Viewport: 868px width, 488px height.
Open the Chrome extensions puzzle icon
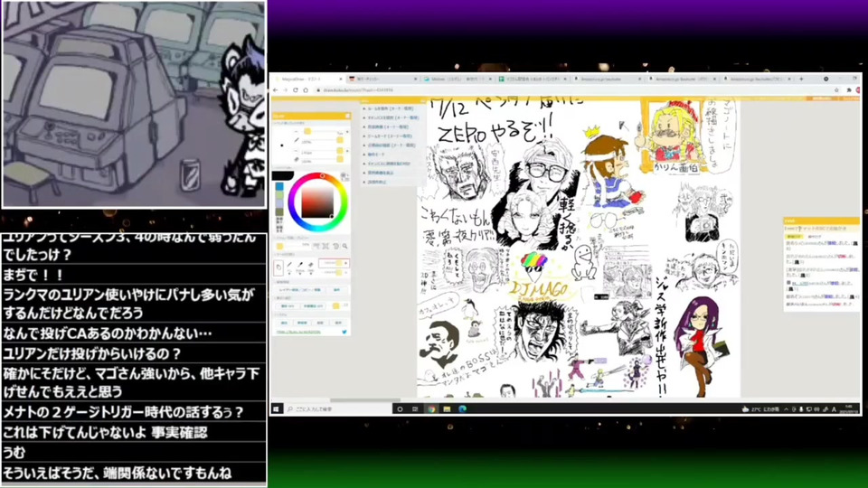(x=849, y=90)
